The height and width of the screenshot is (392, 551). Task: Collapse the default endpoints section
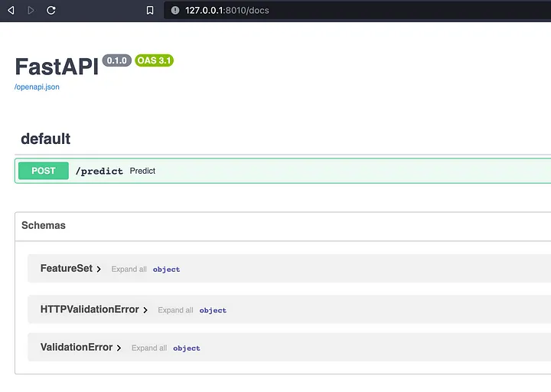click(46, 139)
